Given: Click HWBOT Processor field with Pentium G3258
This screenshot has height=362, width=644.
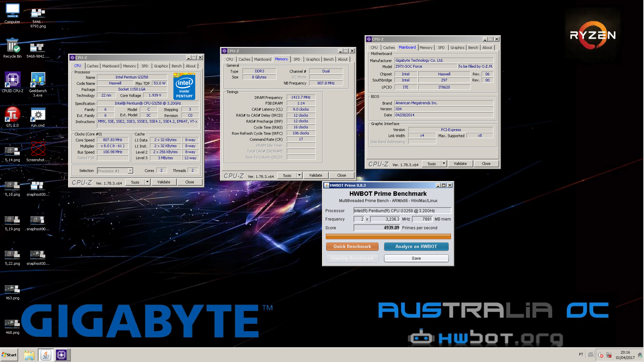Looking at the screenshot, I should coord(402,210).
